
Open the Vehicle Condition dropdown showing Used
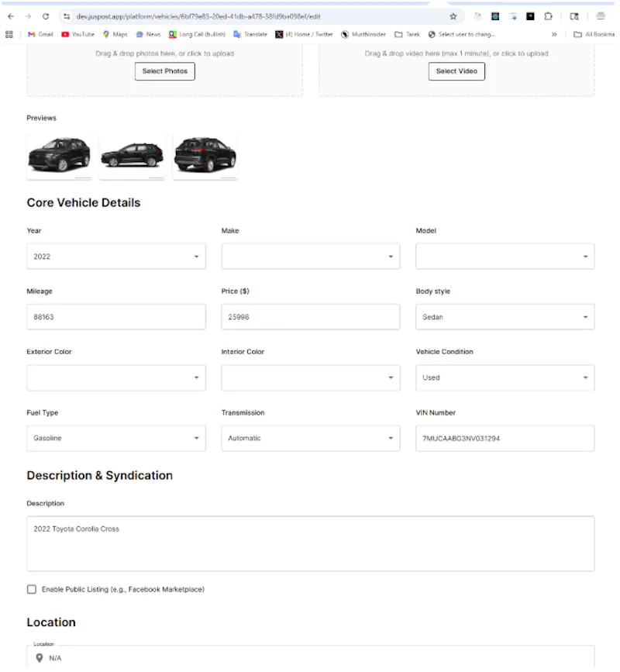(x=505, y=377)
